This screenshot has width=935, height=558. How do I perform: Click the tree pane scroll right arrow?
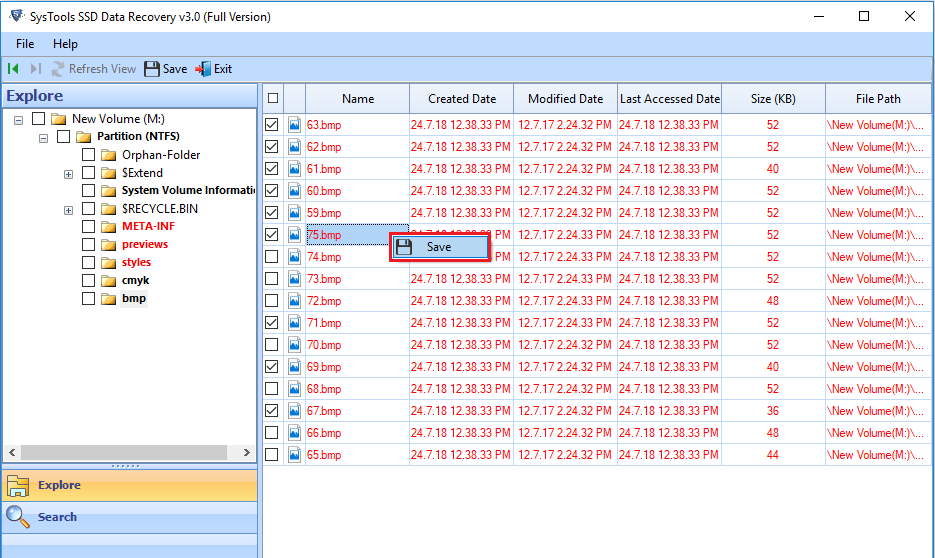(247, 452)
